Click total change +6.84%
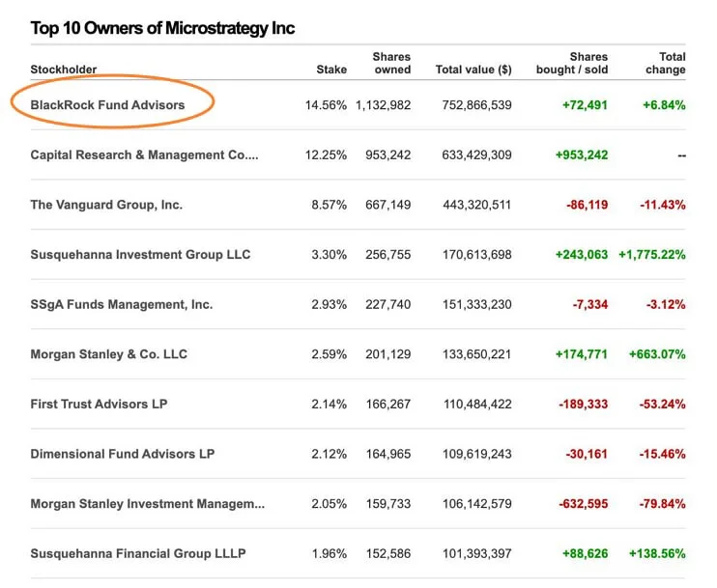 pyautogui.click(x=665, y=105)
